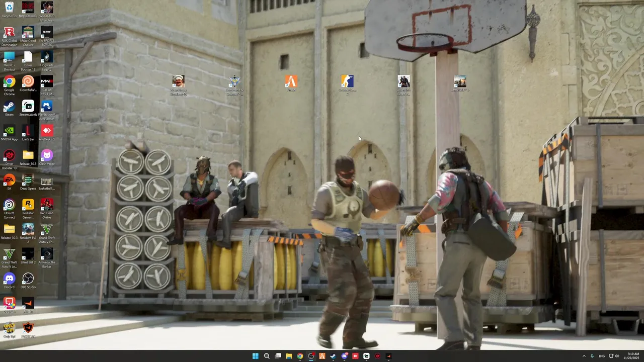This screenshot has height=362, width=644.
Task: Open File Explorer from taskbar
Action: click(289, 356)
